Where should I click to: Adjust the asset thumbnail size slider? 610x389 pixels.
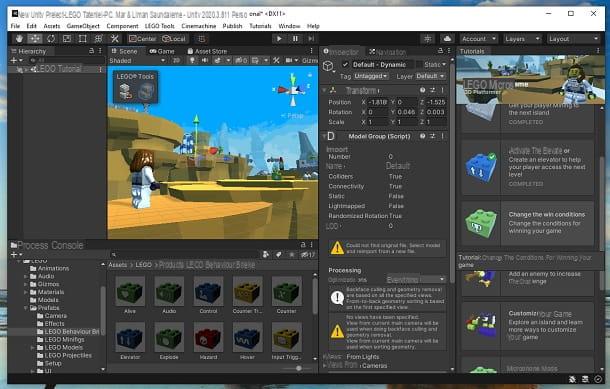[298, 368]
